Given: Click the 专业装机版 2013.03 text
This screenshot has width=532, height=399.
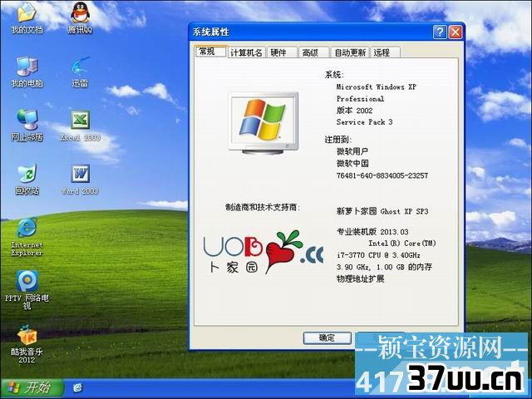Looking at the screenshot, I should pos(372,232).
